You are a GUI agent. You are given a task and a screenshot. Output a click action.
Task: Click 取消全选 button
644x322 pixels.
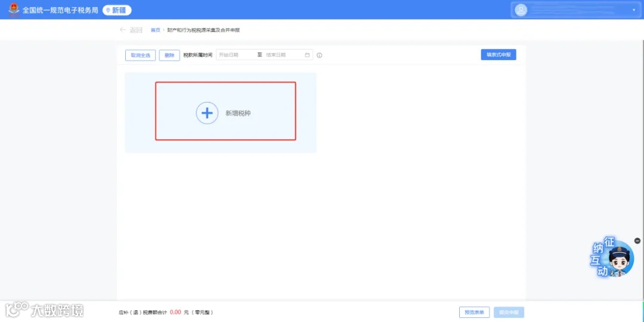141,55
